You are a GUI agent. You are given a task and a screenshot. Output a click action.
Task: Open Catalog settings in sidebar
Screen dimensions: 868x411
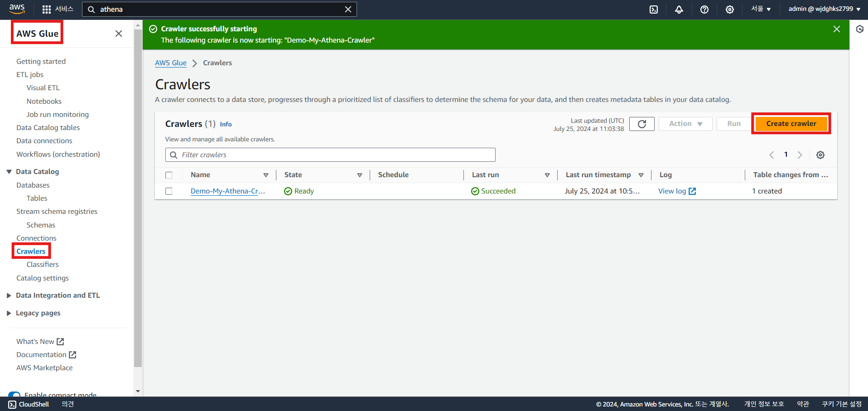point(43,278)
